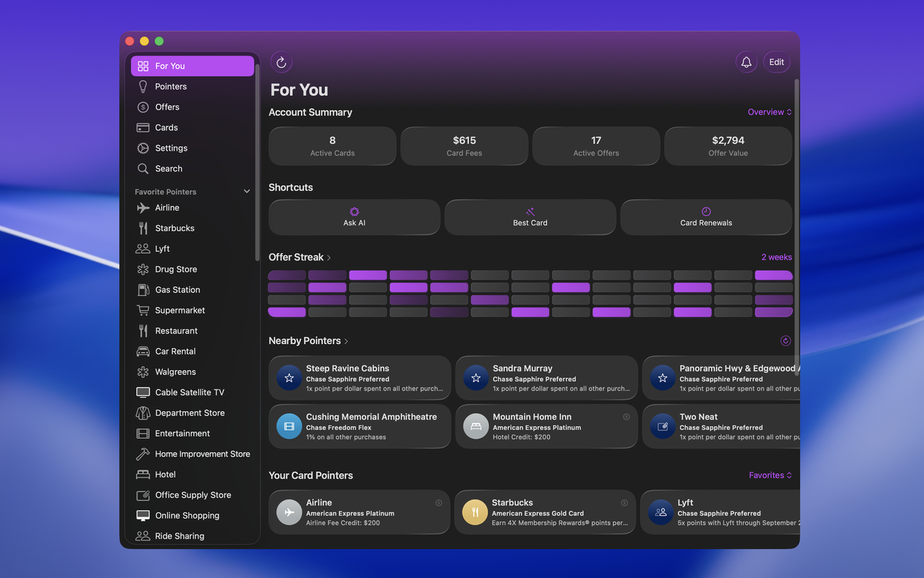Screen dimensions: 924x578
Task: Open the Card Renewals shortcut
Action: [x=706, y=217]
